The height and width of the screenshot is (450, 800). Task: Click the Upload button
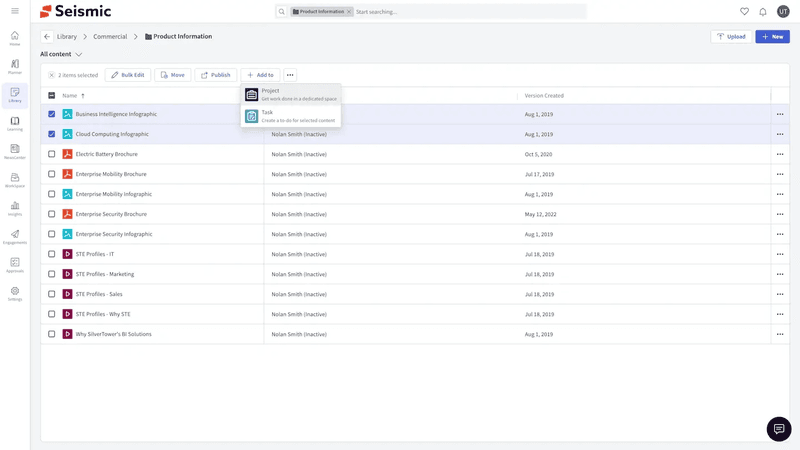click(x=731, y=37)
